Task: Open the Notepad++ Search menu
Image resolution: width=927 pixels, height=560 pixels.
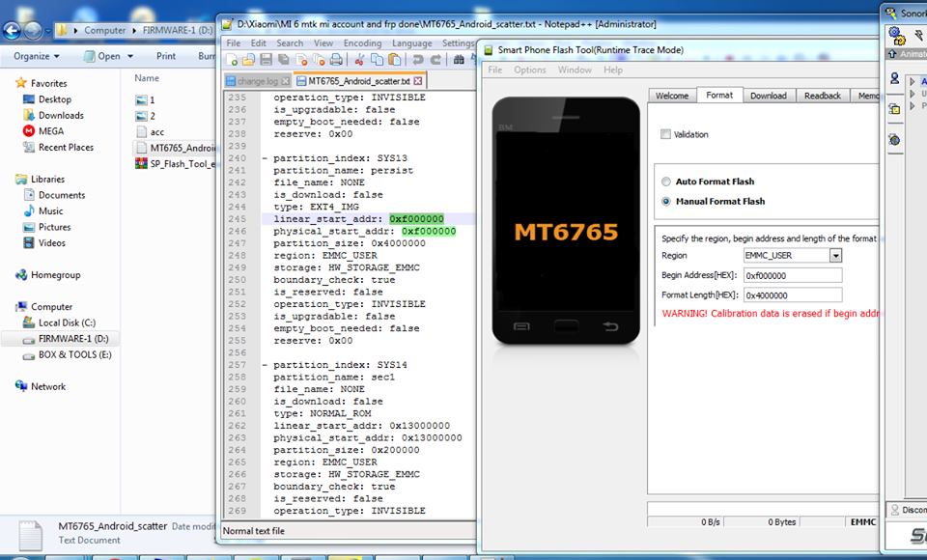Action: (290, 43)
